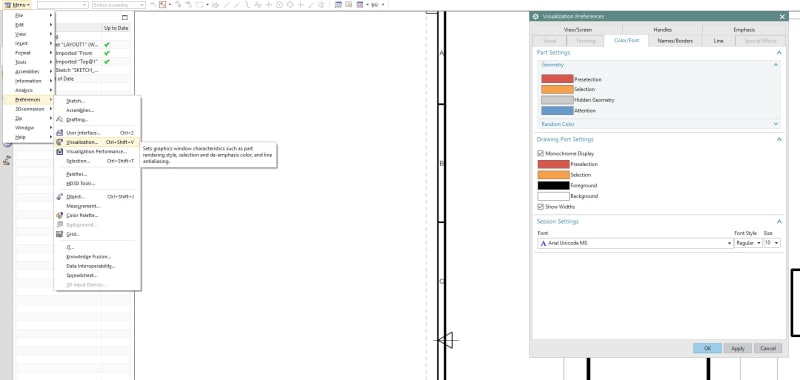Click the Color Palette icon in the submenu
The image size is (800, 380).
pos(60,215)
